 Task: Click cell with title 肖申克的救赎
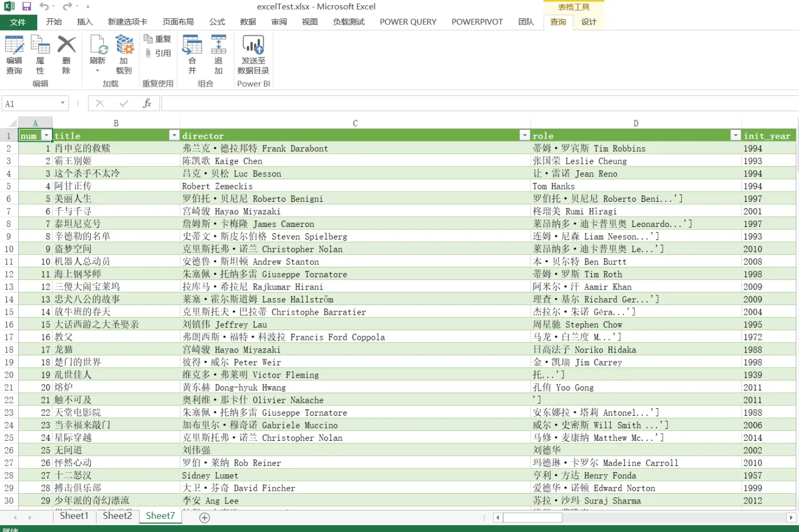(x=116, y=148)
